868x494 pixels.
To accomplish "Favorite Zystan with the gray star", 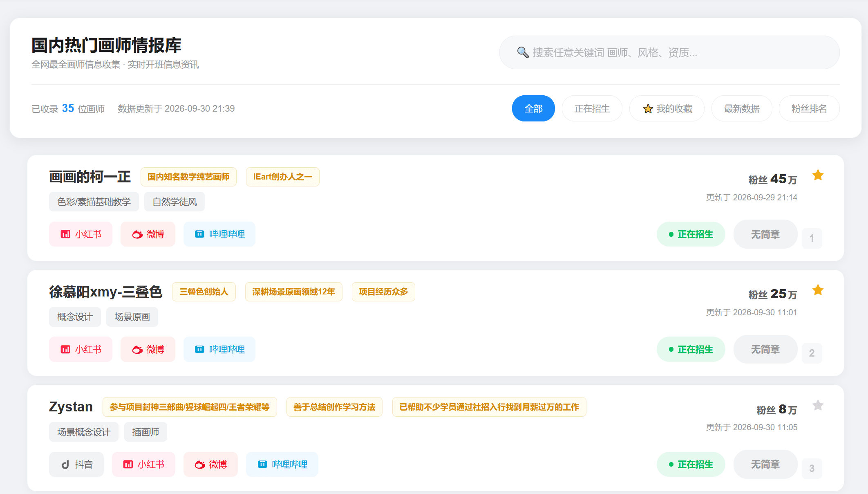I will click(x=818, y=405).
